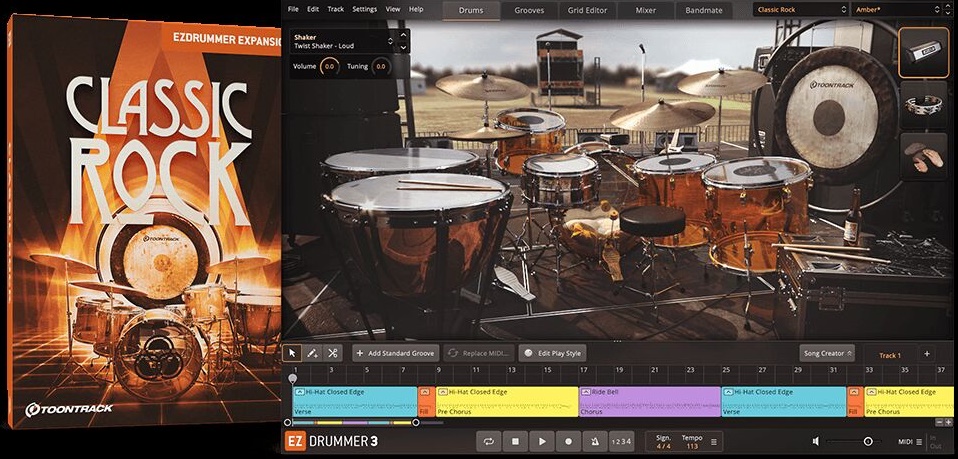
Task: Mute audio with the speaker icon
Action: click(x=817, y=441)
